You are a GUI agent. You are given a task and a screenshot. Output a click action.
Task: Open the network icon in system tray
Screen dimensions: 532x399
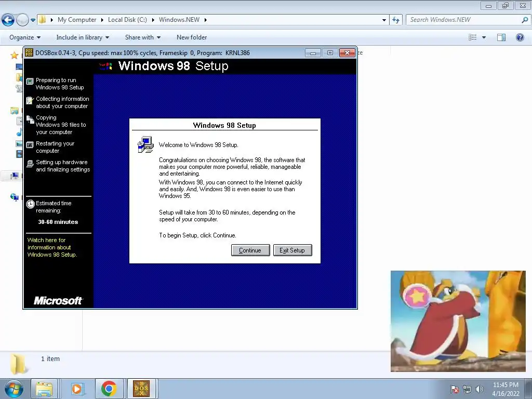tap(467, 389)
